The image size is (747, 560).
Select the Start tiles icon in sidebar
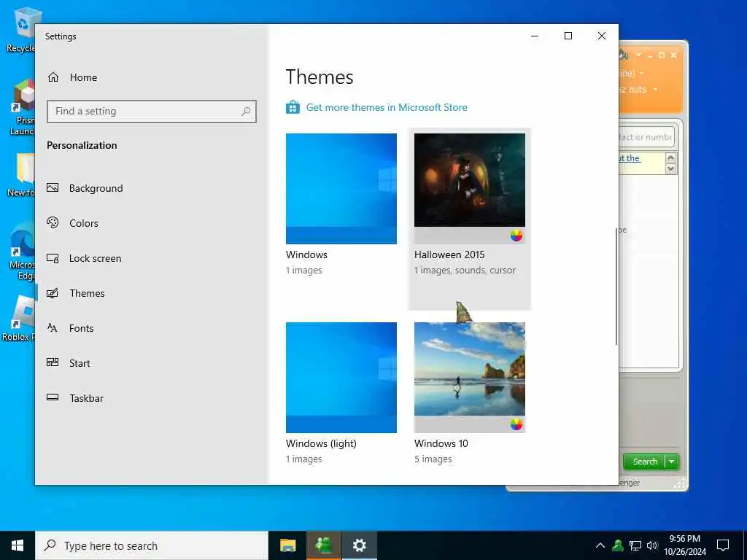(x=53, y=363)
